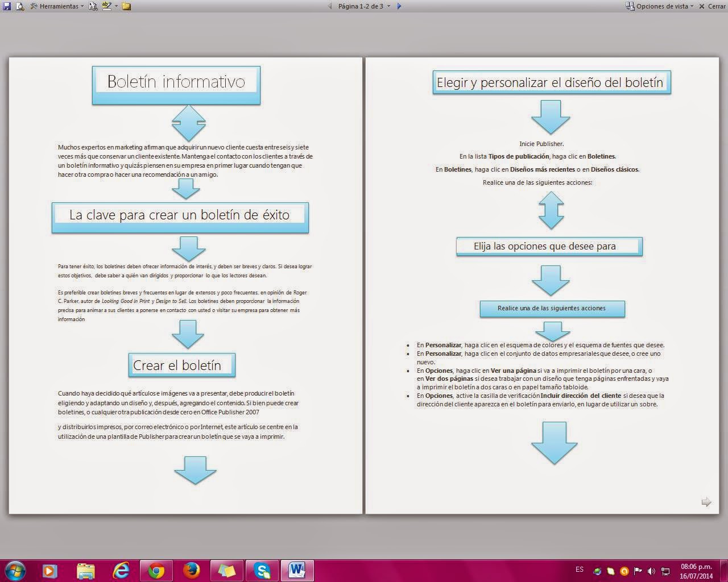Click the Action Center flag tray icon
The height and width of the screenshot is (582, 728).
638,571
